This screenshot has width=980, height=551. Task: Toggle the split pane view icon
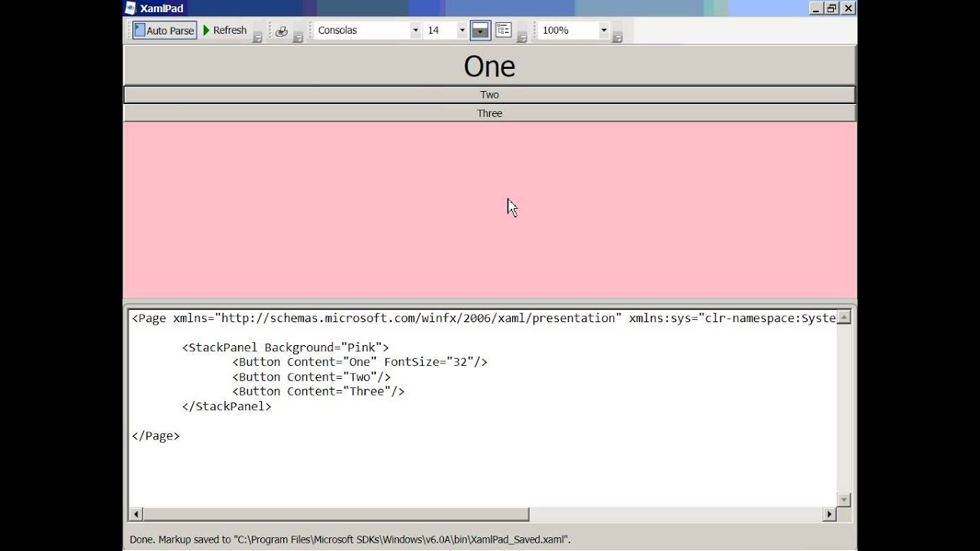pos(480,31)
